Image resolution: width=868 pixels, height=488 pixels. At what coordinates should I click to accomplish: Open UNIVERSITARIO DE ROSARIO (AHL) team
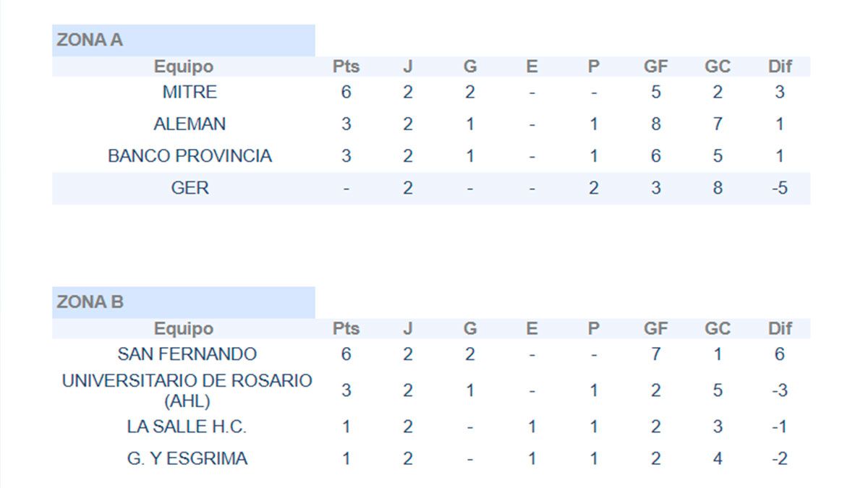tap(187, 390)
